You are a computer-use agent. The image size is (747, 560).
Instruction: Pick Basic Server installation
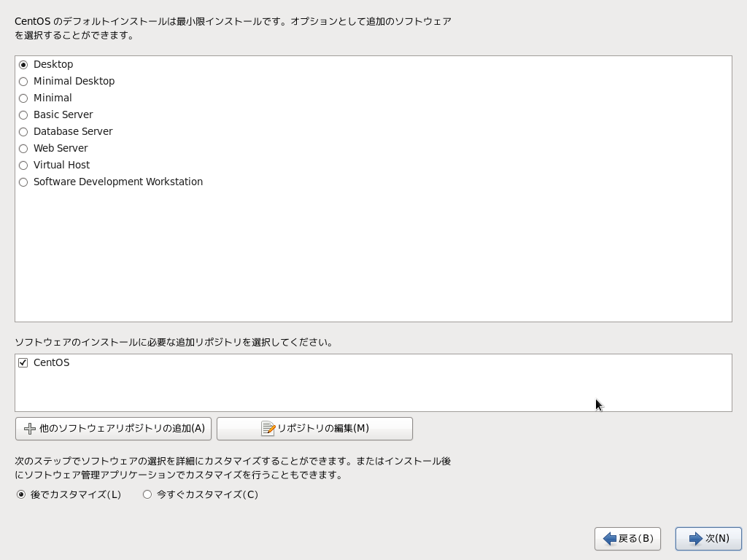click(23, 114)
